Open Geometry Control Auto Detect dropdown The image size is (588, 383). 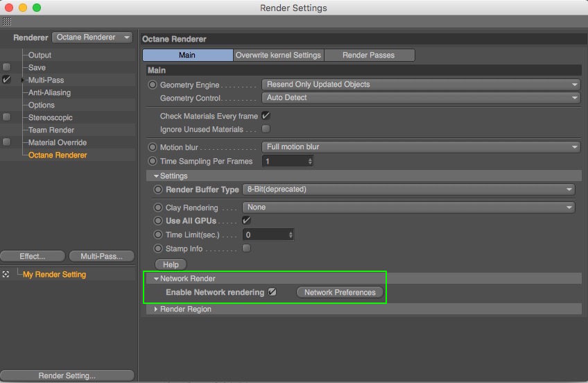coord(421,98)
